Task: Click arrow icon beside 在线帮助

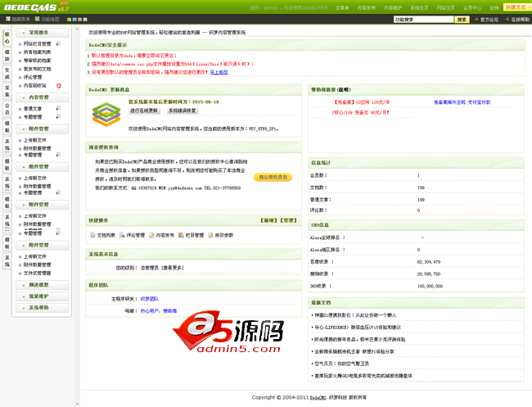Action: [x=507, y=20]
